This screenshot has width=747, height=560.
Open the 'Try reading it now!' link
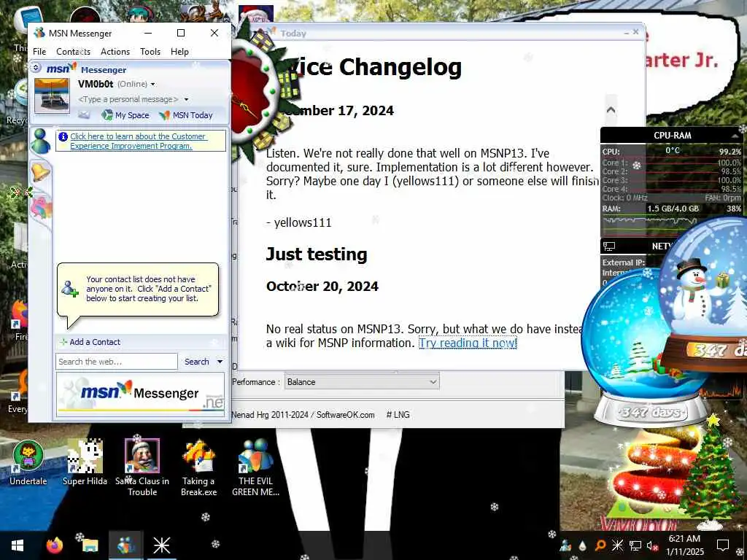[x=468, y=343]
